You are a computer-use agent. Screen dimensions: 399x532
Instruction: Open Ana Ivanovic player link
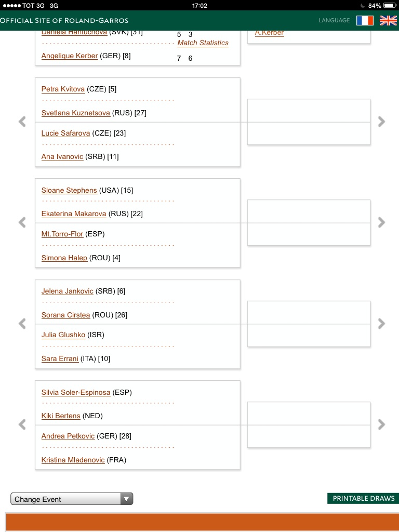pos(62,157)
